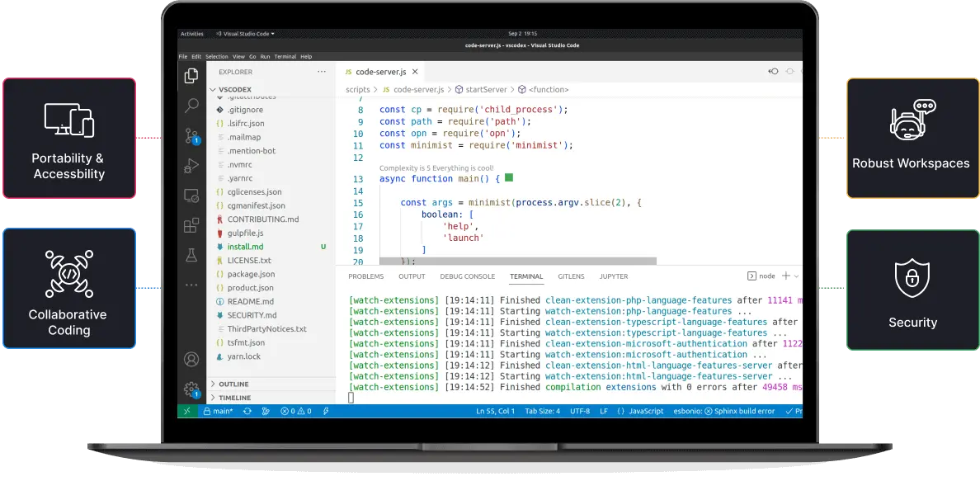This screenshot has height=481, width=980.
Task: Open the Manage gear icon
Action: pyautogui.click(x=192, y=389)
